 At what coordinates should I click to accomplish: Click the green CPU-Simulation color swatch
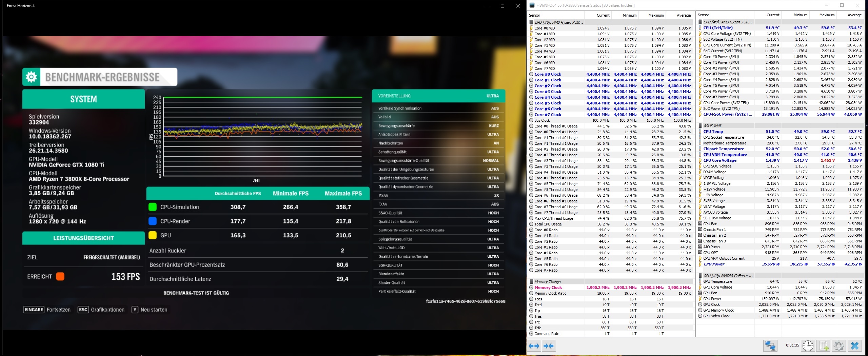(x=153, y=207)
